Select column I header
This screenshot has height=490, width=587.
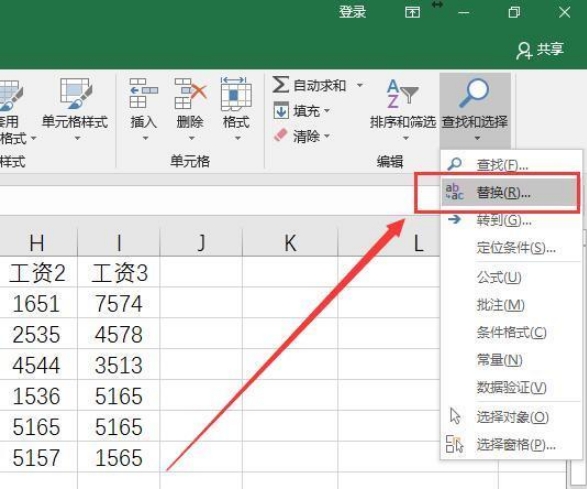coord(119,243)
